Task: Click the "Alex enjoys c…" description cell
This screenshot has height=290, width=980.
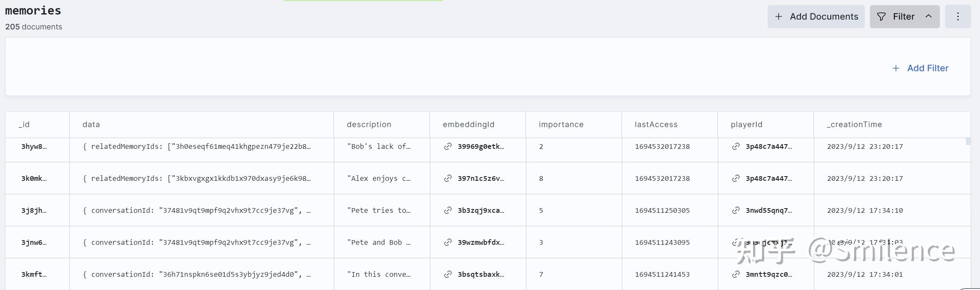Action: 379,178
